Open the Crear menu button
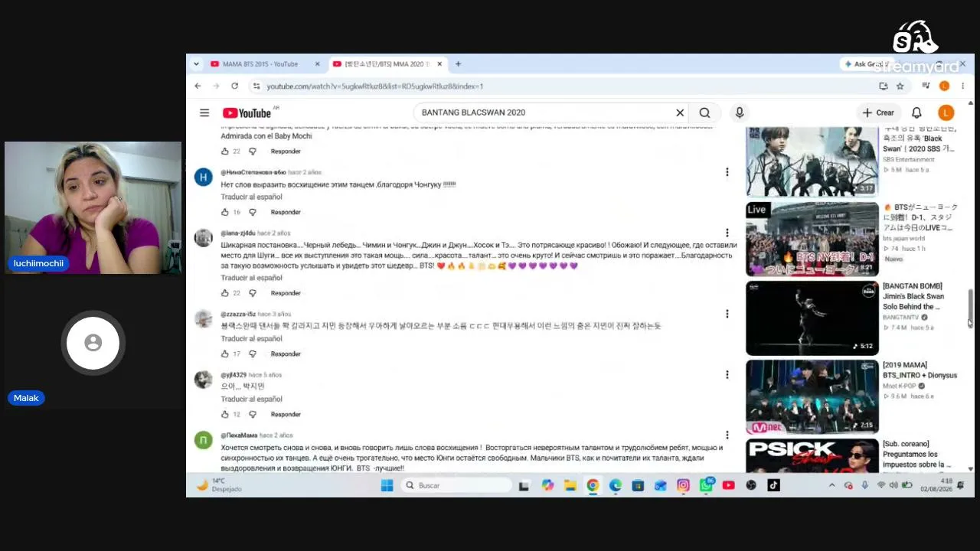Screen dimensions: 980x551 point(878,112)
